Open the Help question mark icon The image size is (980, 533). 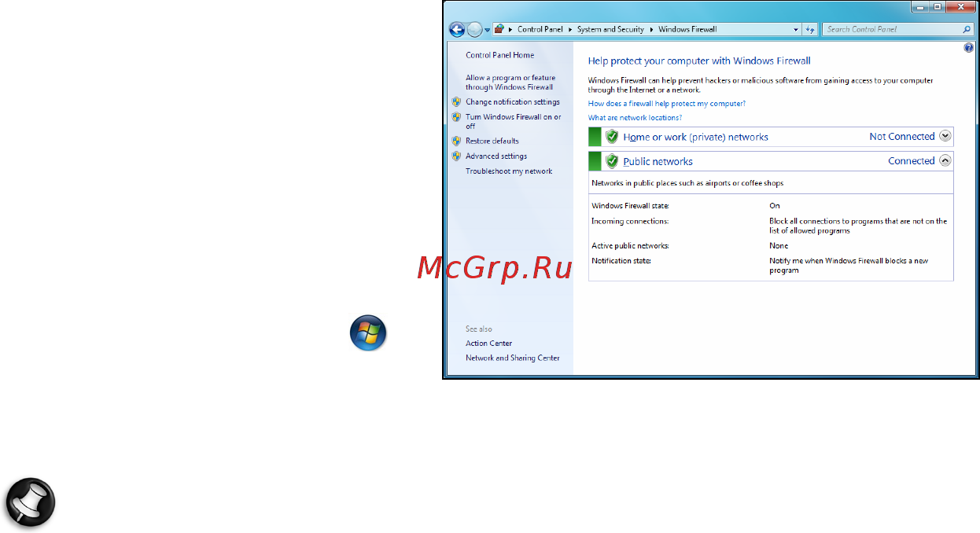[x=969, y=48]
